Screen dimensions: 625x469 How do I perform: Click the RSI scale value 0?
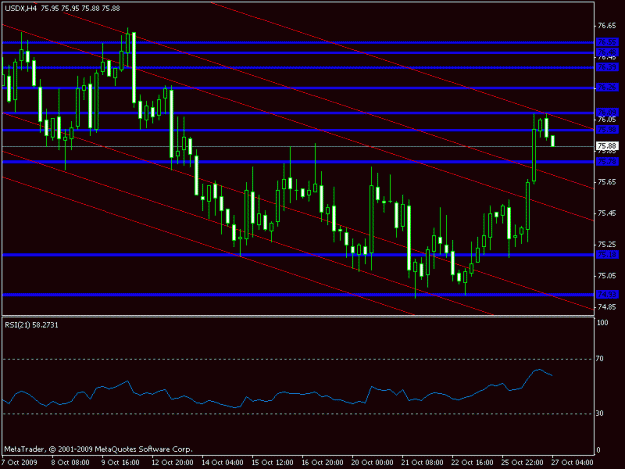click(598, 450)
